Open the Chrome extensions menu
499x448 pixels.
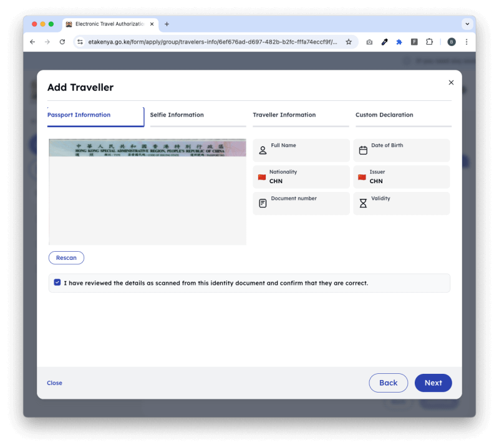429,42
